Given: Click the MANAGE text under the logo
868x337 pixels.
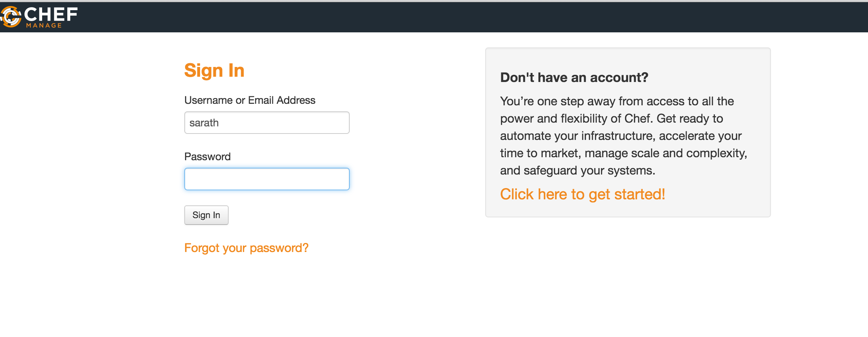Looking at the screenshot, I should [x=44, y=26].
